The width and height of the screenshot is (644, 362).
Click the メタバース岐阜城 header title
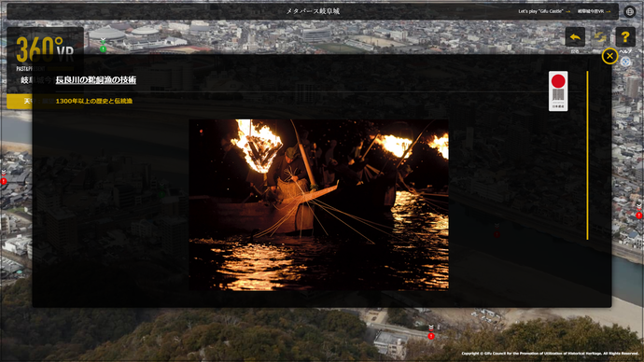[313, 11]
